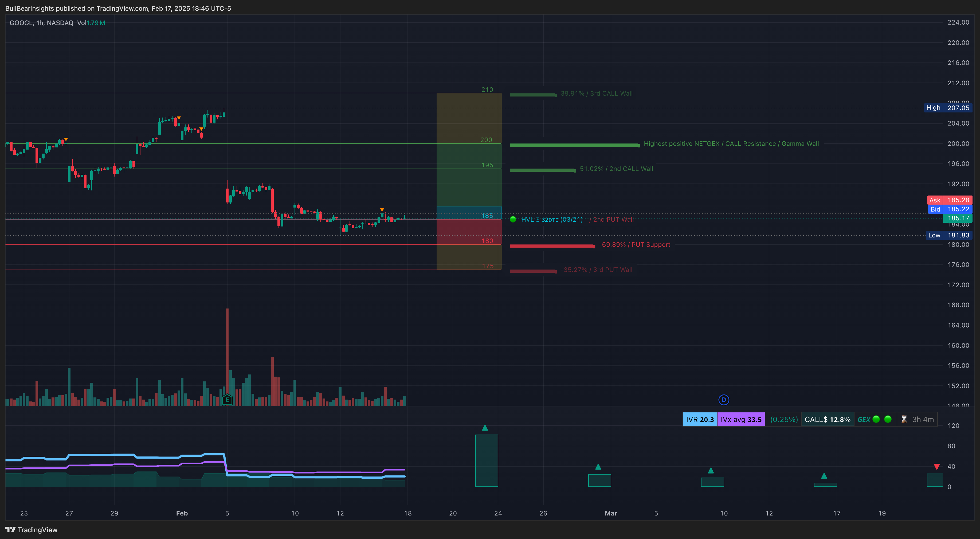Click the earnings E marker on Feb 5

tap(227, 400)
